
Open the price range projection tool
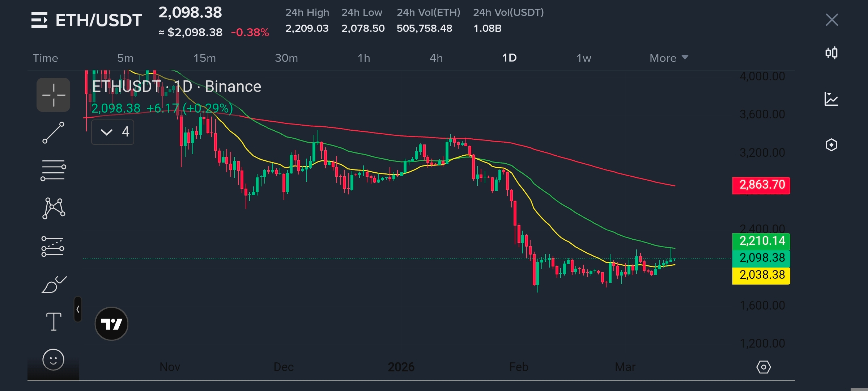pos(53,247)
